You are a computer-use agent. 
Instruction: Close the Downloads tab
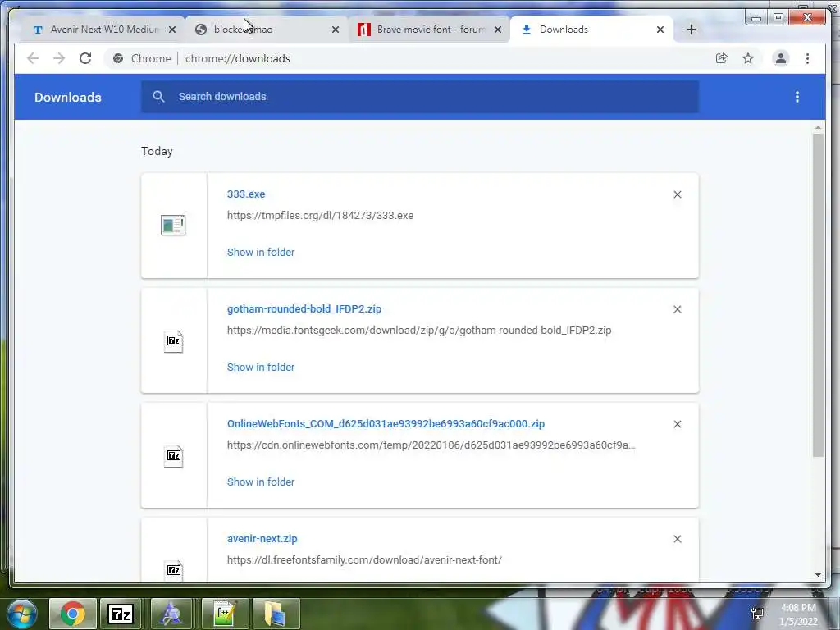tap(660, 30)
